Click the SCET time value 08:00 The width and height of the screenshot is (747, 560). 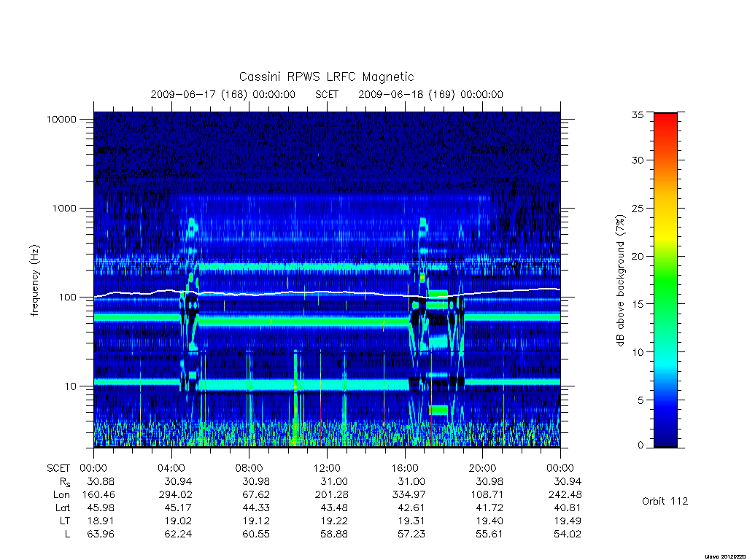click(249, 468)
